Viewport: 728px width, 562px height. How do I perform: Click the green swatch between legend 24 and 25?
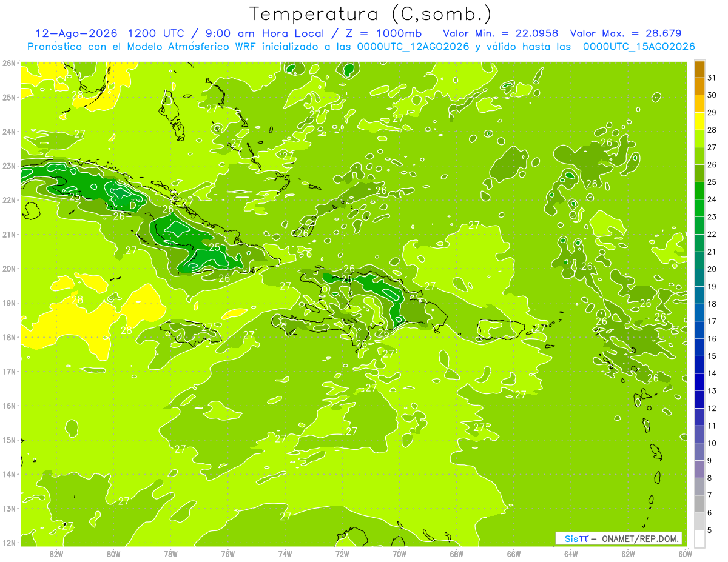click(x=699, y=191)
